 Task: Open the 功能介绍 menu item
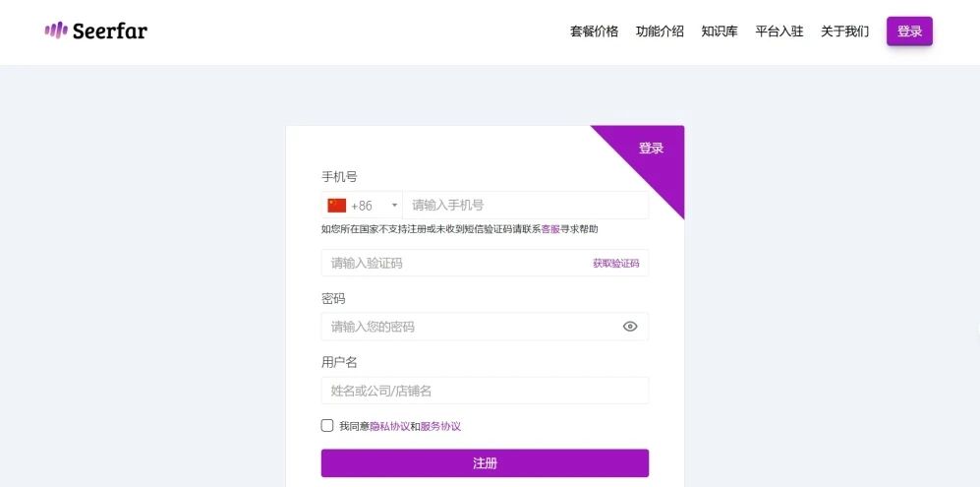[x=660, y=31]
